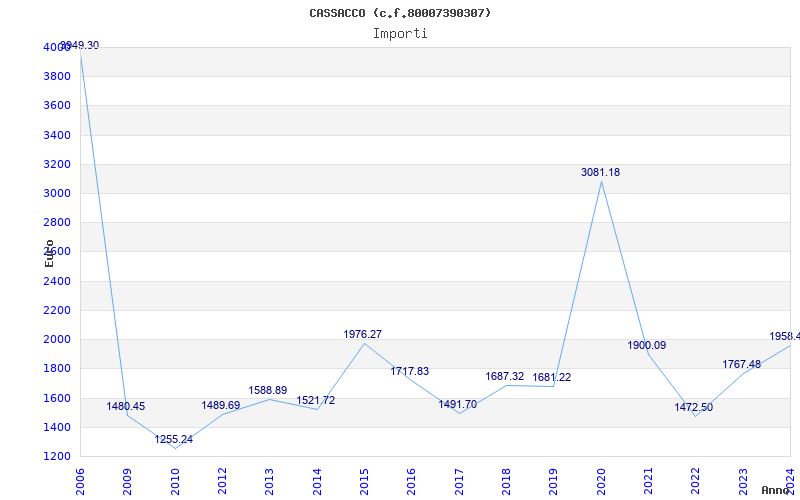This screenshot has height=500, width=800.
Task: Click the x-axis year label 2010
Action: point(174,482)
